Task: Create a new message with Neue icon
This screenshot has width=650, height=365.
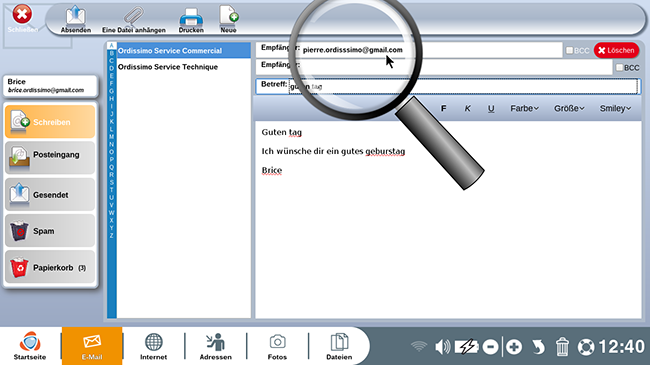Action: click(x=228, y=19)
